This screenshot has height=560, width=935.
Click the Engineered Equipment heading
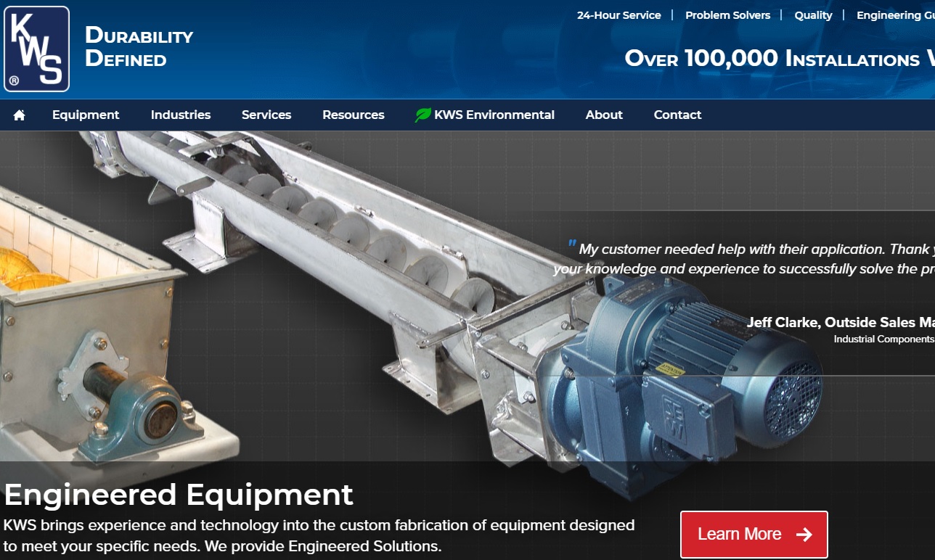point(178,495)
